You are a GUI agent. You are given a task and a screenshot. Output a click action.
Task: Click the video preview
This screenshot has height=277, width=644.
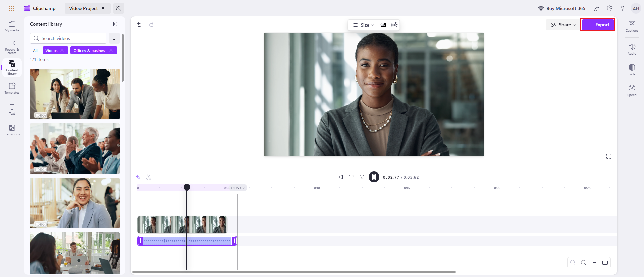click(374, 94)
